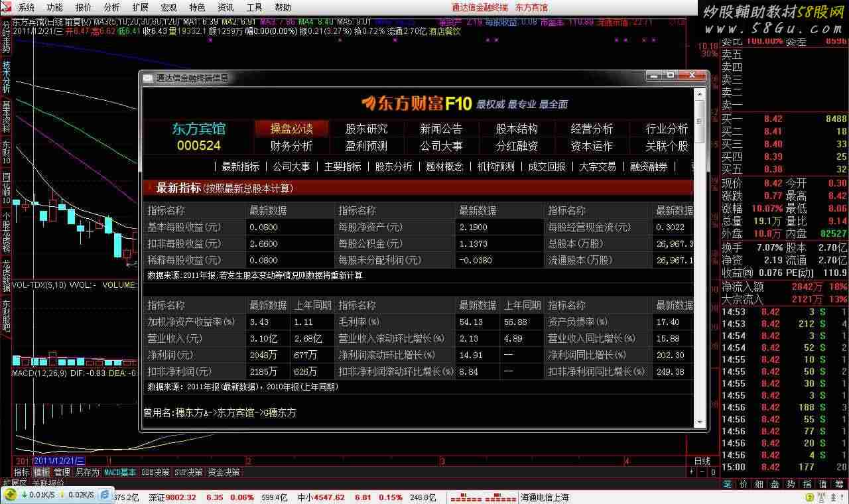Image resolution: width=849 pixels, height=504 pixels.
Task: Jump to the 大宗交易 section link
Action: pyautogui.click(x=597, y=166)
